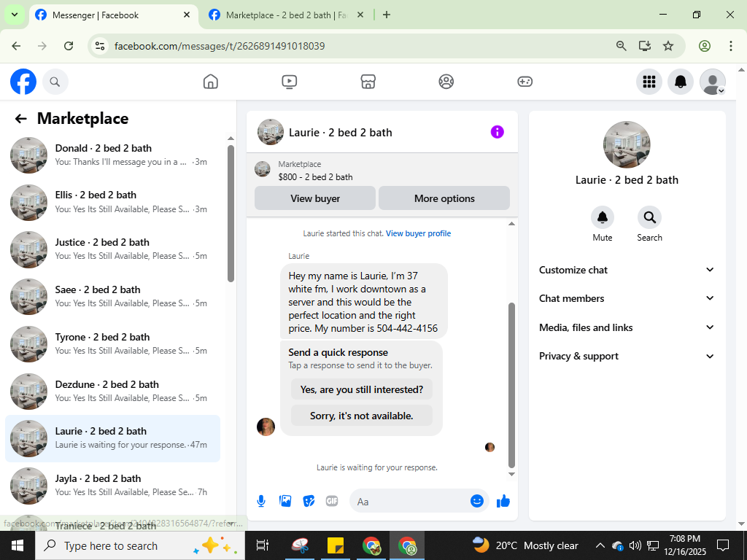Image resolution: width=747 pixels, height=560 pixels.
Task: Click the View buyer button
Action: pos(315,198)
